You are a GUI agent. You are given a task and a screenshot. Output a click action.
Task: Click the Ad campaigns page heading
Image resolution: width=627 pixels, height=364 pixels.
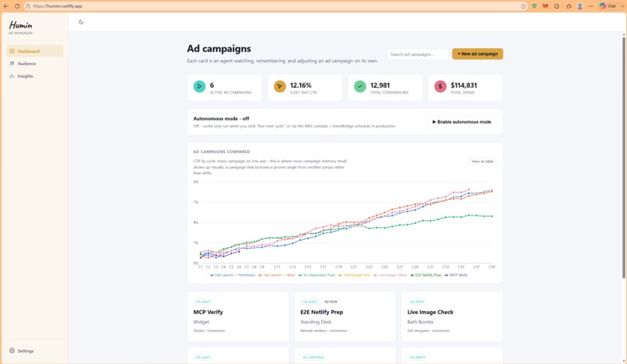tap(219, 48)
